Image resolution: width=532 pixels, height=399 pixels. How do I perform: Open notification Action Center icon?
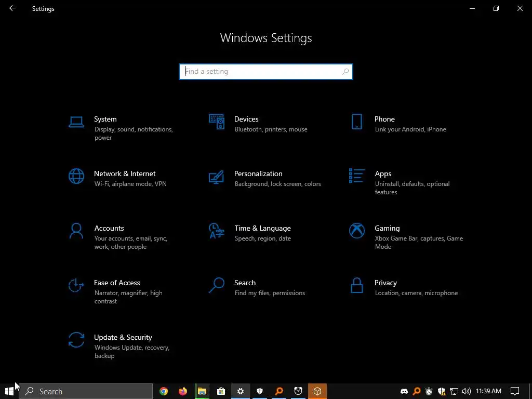(515, 391)
